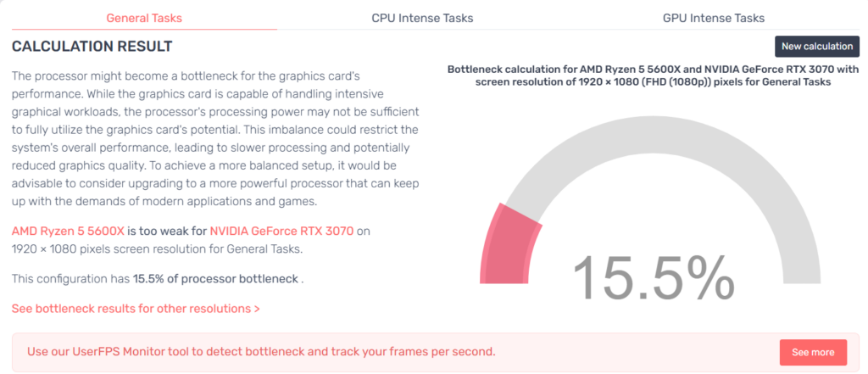Open the CPU Intense Tasks tab
868x374 pixels.
[422, 18]
